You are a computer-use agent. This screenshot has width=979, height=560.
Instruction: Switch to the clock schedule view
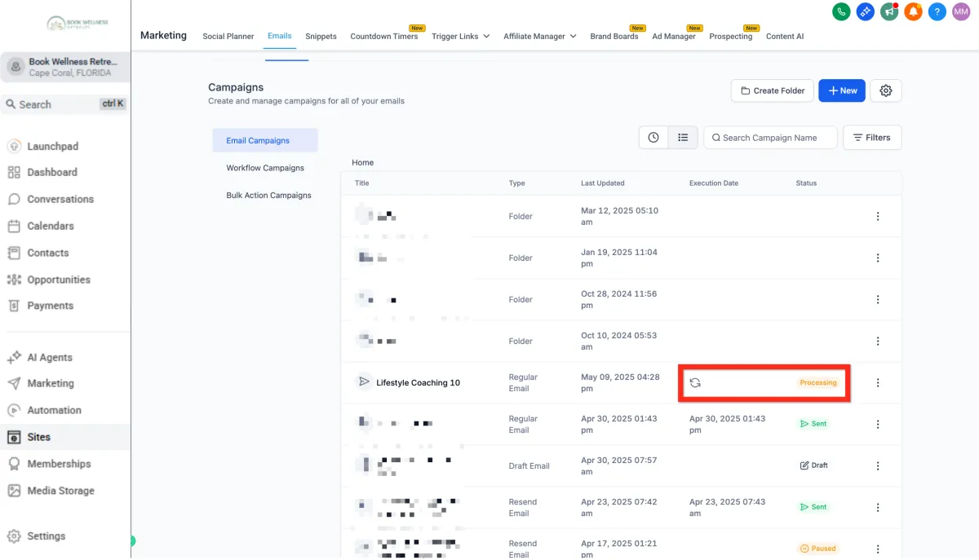click(653, 138)
